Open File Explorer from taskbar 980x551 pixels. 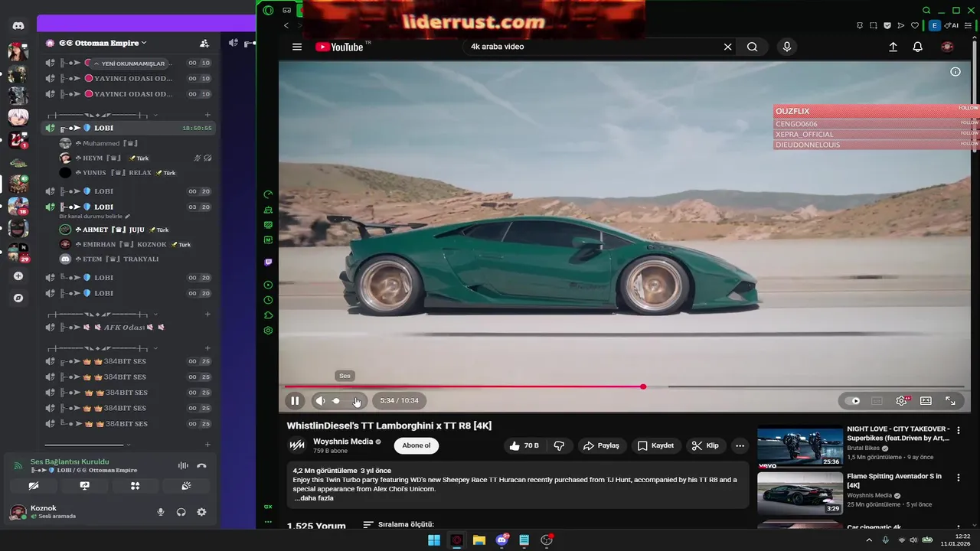click(479, 540)
